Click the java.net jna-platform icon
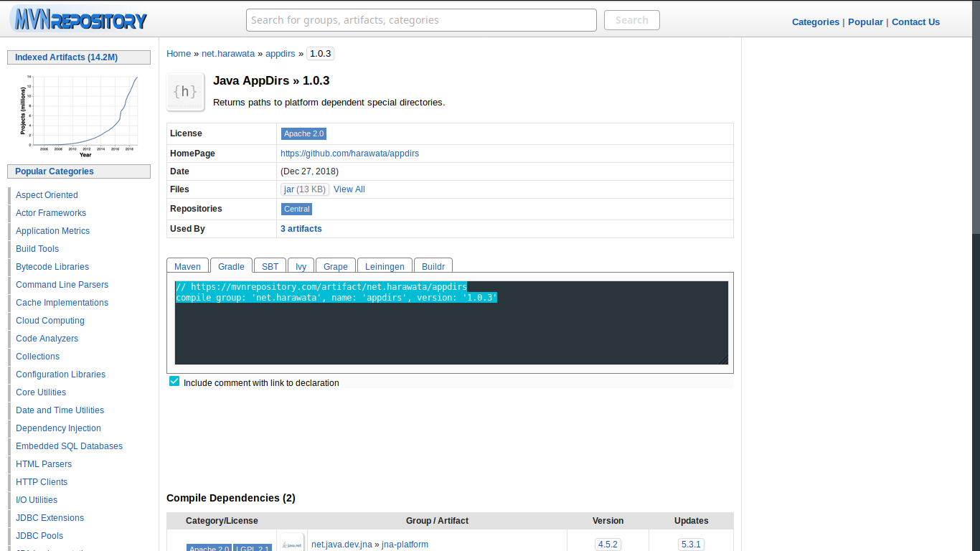980x551 pixels. pos(292,544)
